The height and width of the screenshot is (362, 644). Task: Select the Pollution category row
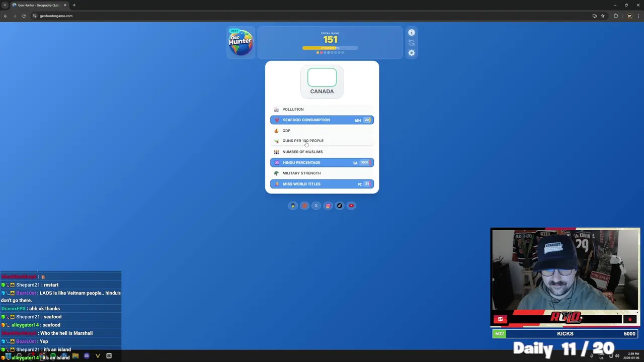322,109
